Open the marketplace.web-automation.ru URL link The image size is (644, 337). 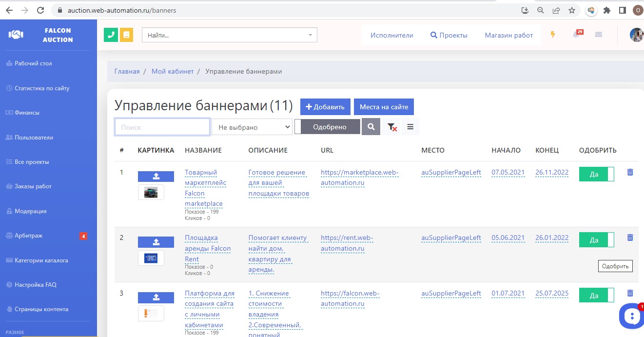pos(359,178)
